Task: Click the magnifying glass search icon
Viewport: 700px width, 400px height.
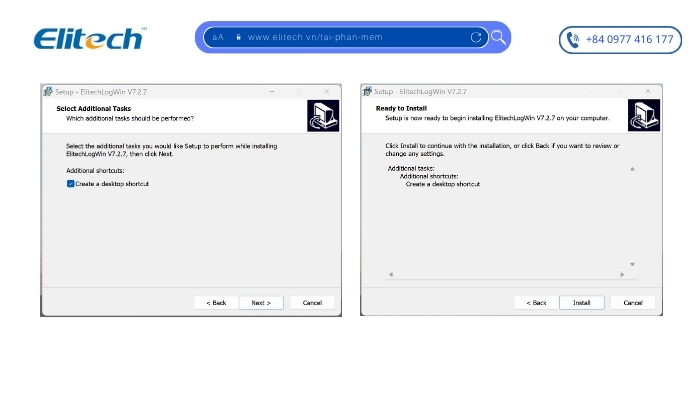Action: (498, 38)
